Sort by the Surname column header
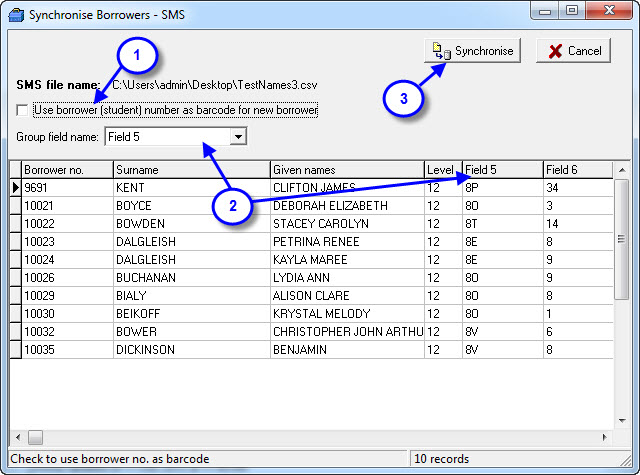640x475 pixels. click(x=191, y=170)
